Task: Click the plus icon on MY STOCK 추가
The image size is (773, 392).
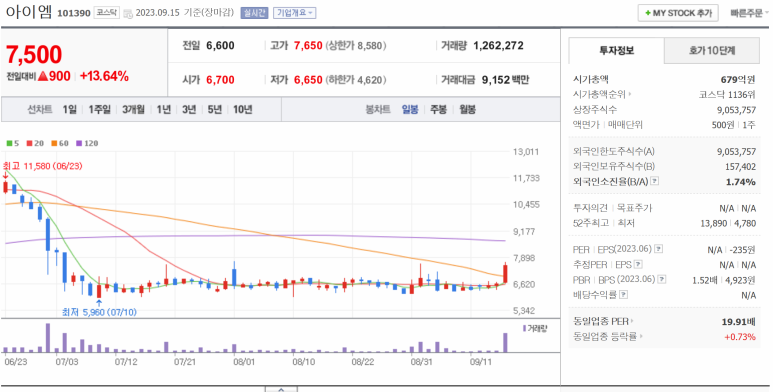Action: coord(648,13)
